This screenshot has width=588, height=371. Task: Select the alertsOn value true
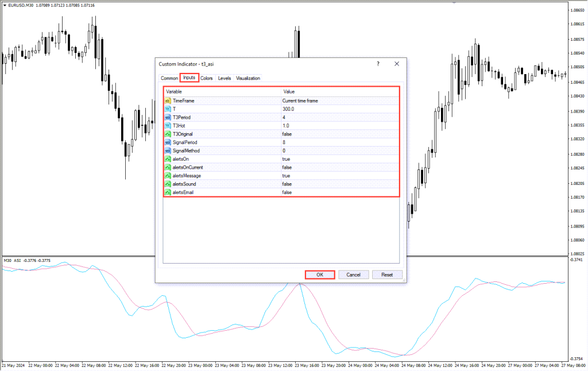286,159
